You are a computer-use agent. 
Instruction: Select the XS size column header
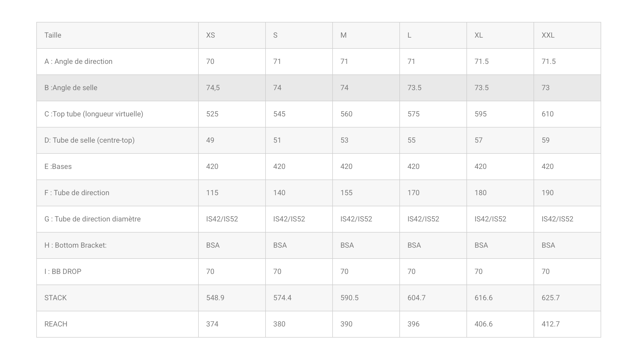[x=211, y=35]
